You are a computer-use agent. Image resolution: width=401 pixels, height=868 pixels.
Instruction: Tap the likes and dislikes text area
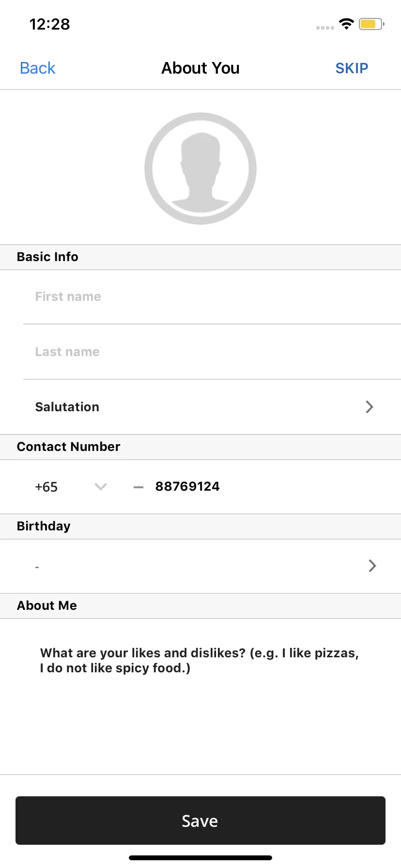click(x=200, y=697)
